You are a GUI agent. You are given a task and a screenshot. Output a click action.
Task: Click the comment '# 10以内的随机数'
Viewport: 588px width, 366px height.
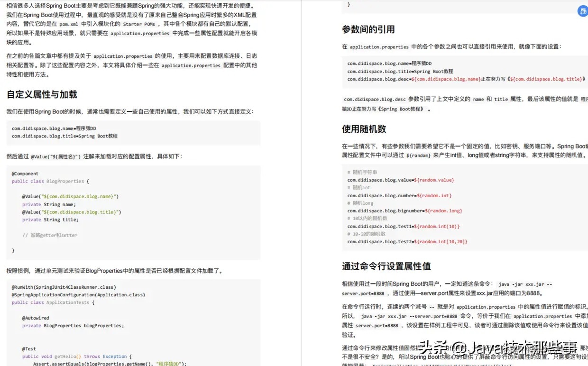pos(367,218)
